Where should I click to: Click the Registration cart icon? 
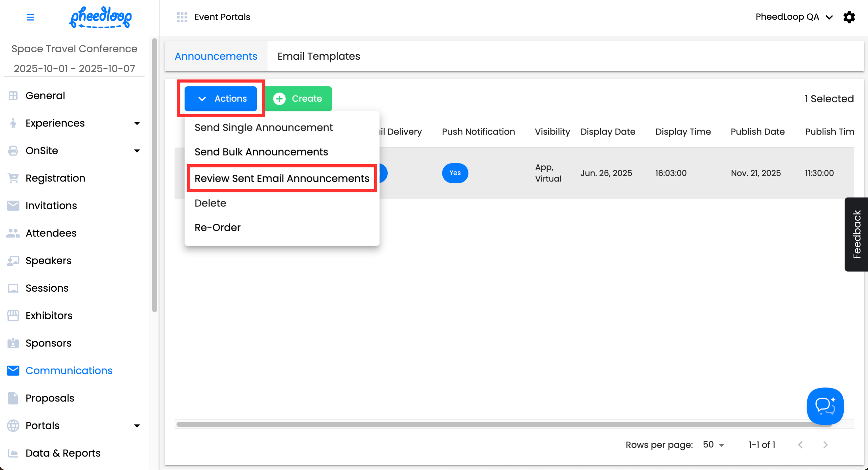tap(13, 178)
